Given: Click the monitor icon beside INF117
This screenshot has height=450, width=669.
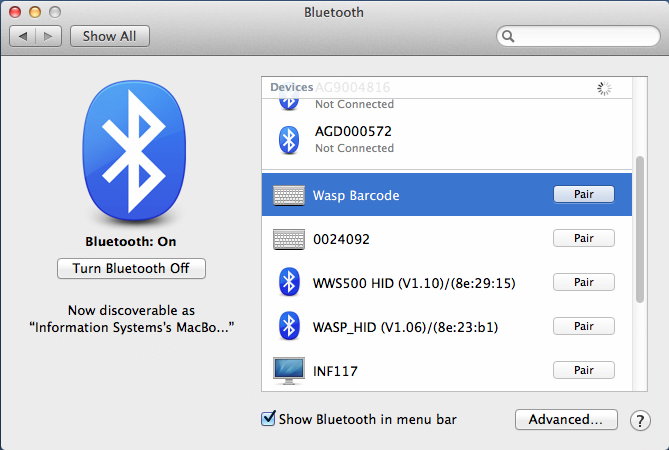Looking at the screenshot, I should coord(289,371).
